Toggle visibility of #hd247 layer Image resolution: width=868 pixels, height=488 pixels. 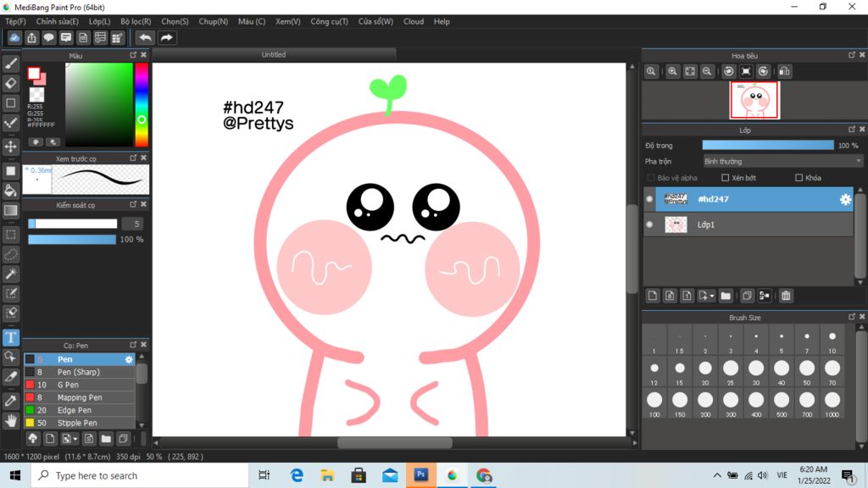click(x=649, y=199)
